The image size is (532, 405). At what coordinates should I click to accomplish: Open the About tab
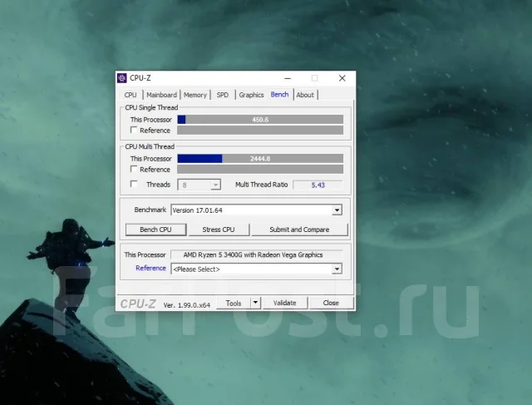click(305, 95)
